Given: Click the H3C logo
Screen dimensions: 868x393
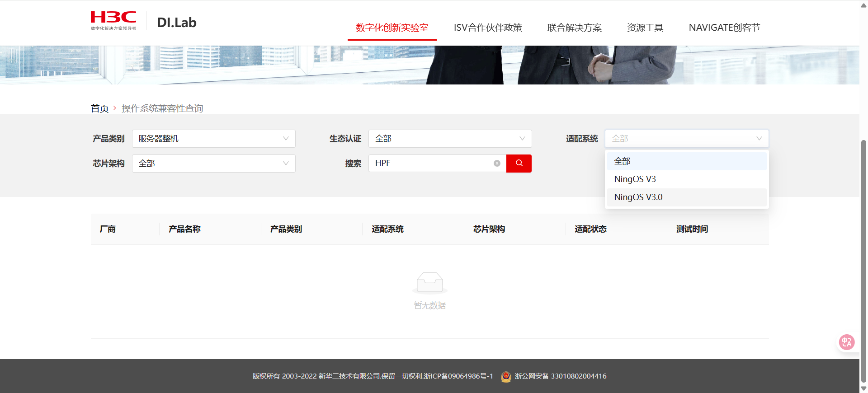Looking at the screenshot, I should (113, 21).
